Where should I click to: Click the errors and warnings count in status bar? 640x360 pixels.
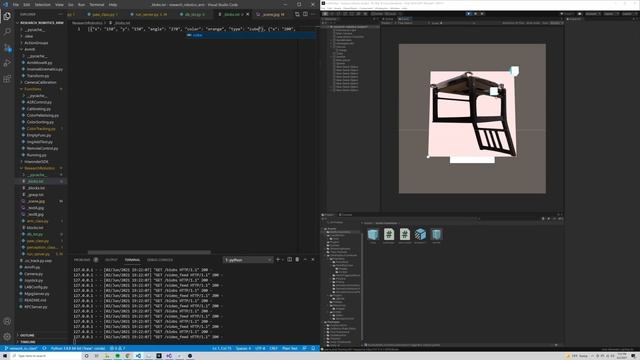[118, 349]
